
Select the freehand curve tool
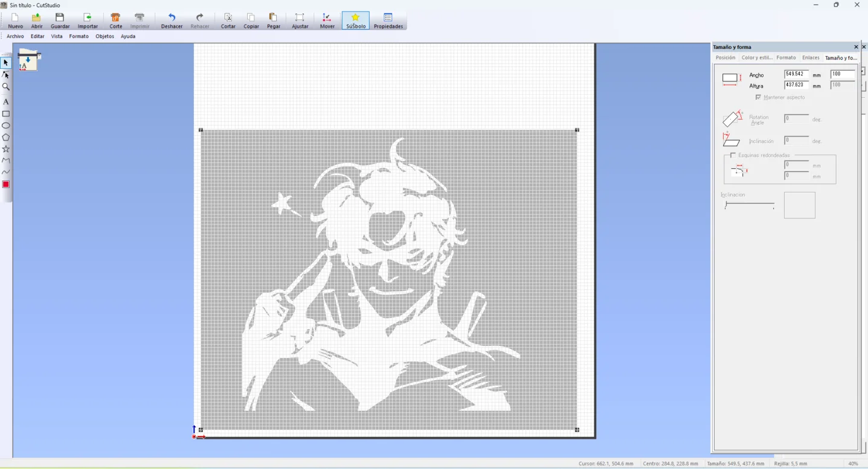click(x=6, y=172)
